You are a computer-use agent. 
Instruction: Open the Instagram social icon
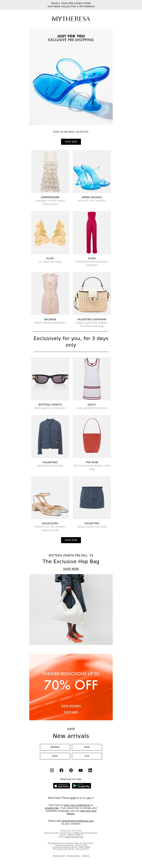point(52,770)
